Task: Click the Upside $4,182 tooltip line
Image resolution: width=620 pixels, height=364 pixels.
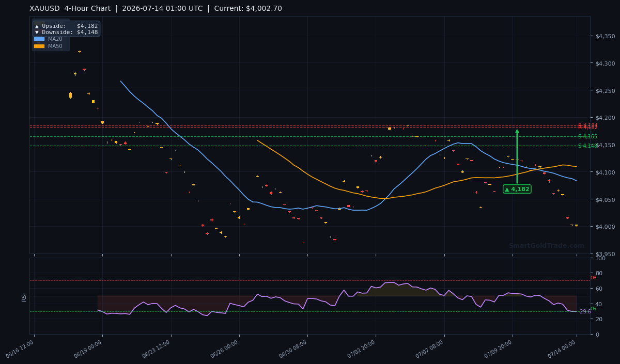Action: (66, 26)
